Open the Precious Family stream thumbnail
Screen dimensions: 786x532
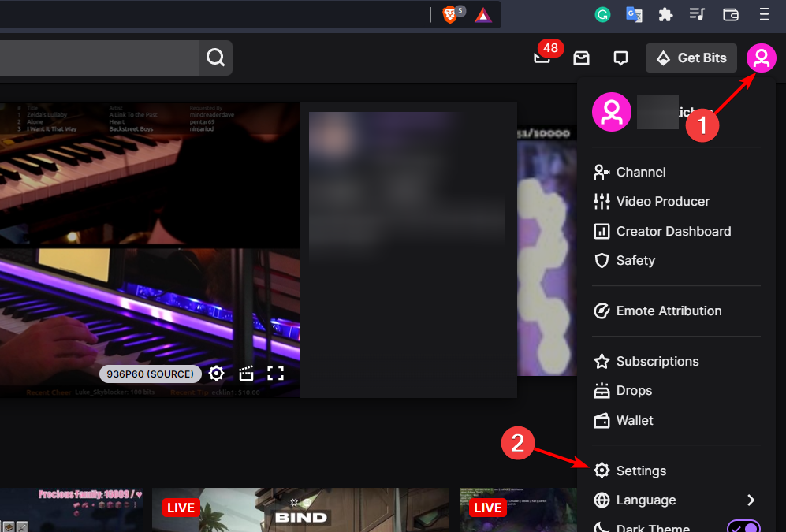pyautogui.click(x=71, y=510)
